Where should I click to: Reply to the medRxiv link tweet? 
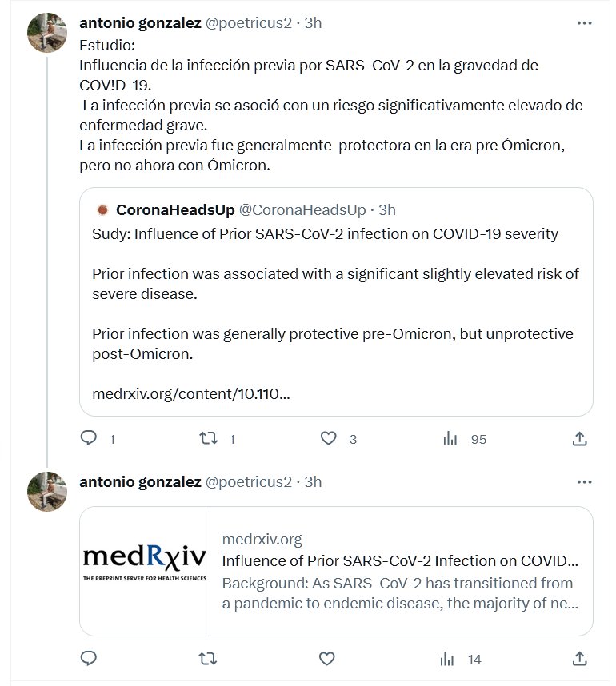90,659
